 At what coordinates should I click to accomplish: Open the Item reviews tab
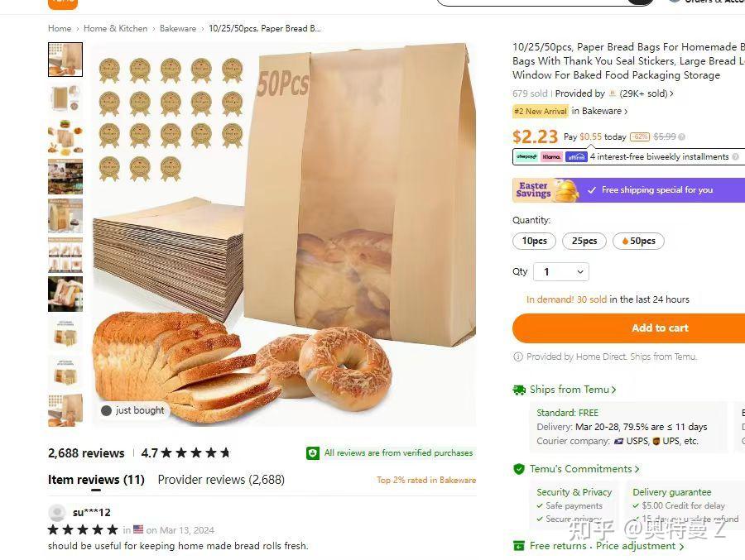[96, 480]
